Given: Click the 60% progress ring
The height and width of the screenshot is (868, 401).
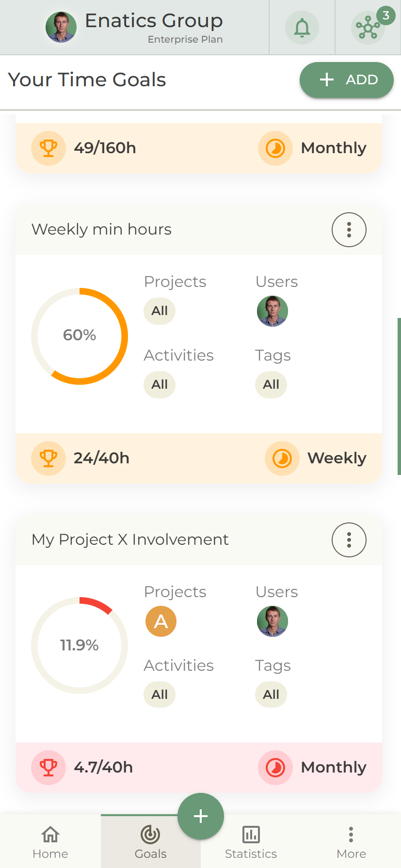Looking at the screenshot, I should (80, 335).
